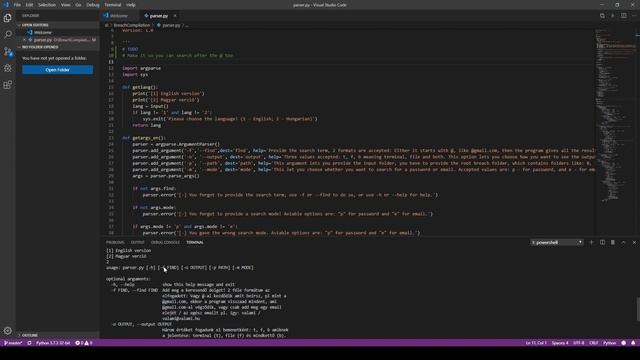Screen dimensions: 640x360
Task: Kill the terminal with trash icon
Action: tap(613, 242)
